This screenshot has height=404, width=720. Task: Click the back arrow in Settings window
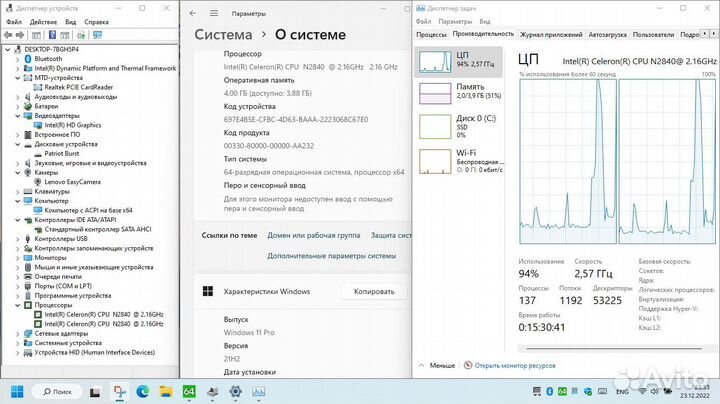(192, 13)
